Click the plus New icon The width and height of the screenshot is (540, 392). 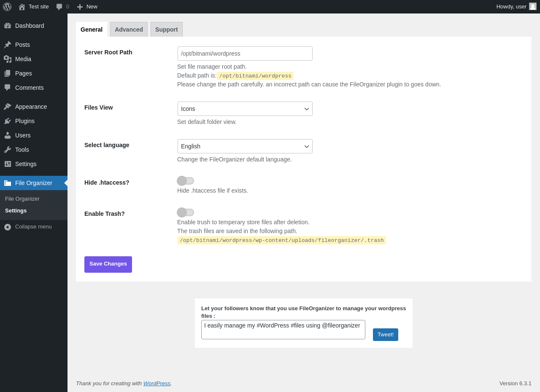click(80, 7)
